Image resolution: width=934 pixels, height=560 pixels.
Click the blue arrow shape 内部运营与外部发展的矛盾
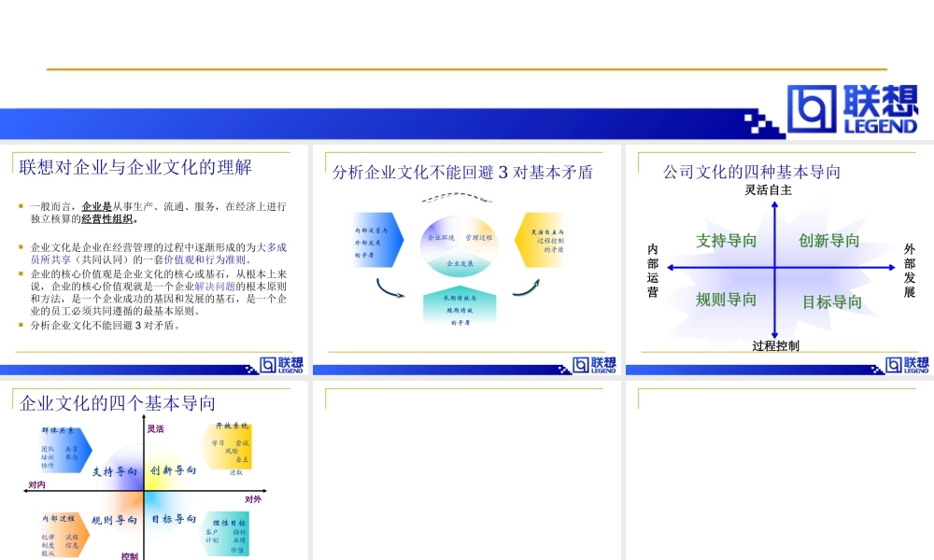pos(377,240)
